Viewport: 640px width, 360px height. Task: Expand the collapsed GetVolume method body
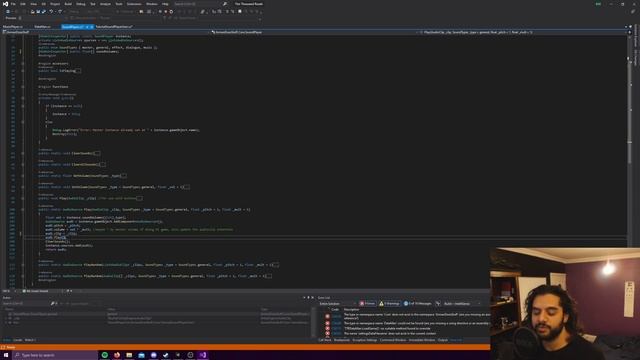pos(124,176)
